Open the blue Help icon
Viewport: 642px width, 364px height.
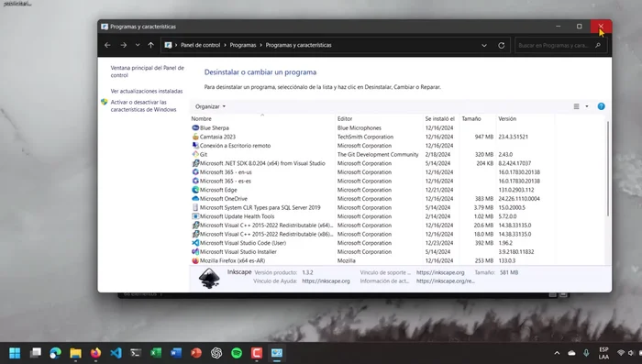[601, 106]
